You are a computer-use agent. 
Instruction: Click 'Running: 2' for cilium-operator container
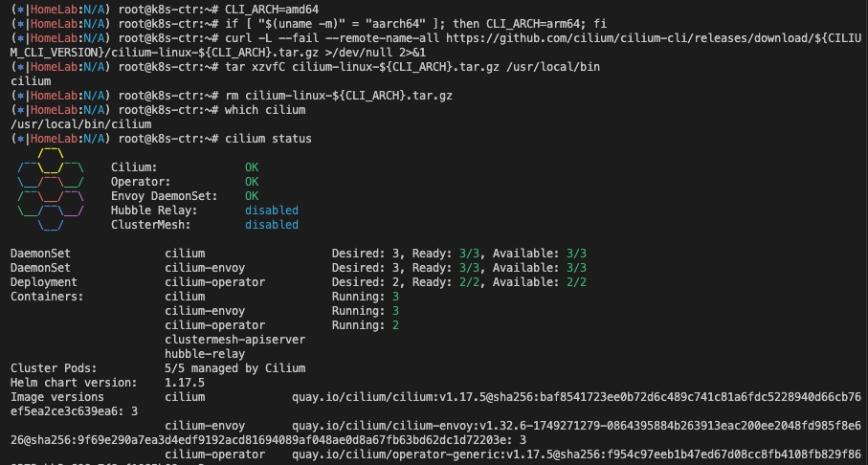pyautogui.click(x=366, y=325)
